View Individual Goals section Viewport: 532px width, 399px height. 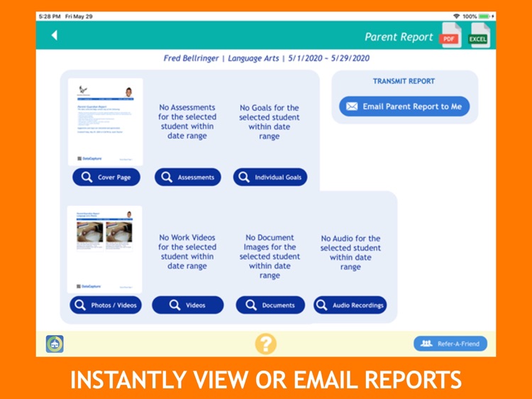pyautogui.click(x=270, y=177)
